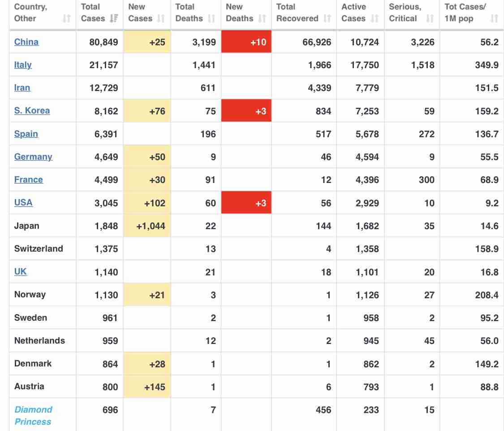Select Diamond Princess total cases 696

coord(110,410)
